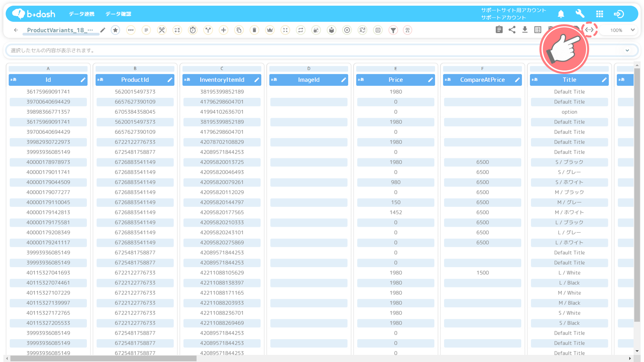Click the column width arrows icon
644x362 pixels.
[589, 30]
